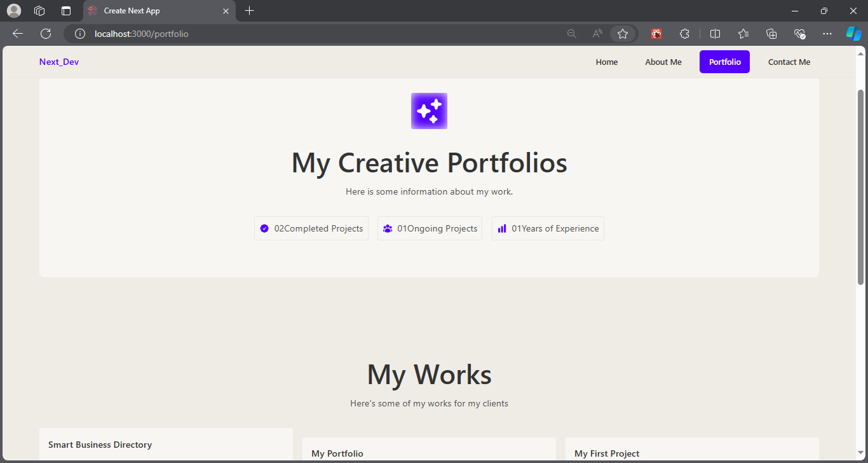Image resolution: width=868 pixels, height=463 pixels.
Task: Click the zoom magnifier in address bar
Action: (x=572, y=34)
